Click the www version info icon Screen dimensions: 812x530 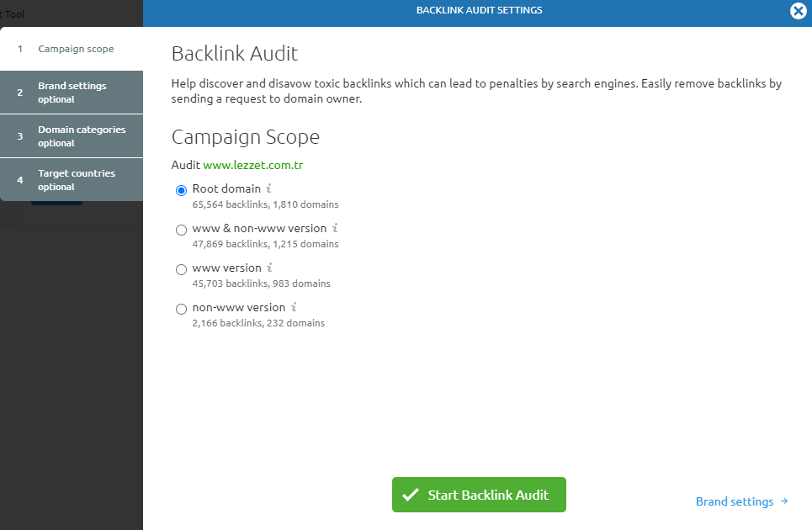(x=270, y=268)
